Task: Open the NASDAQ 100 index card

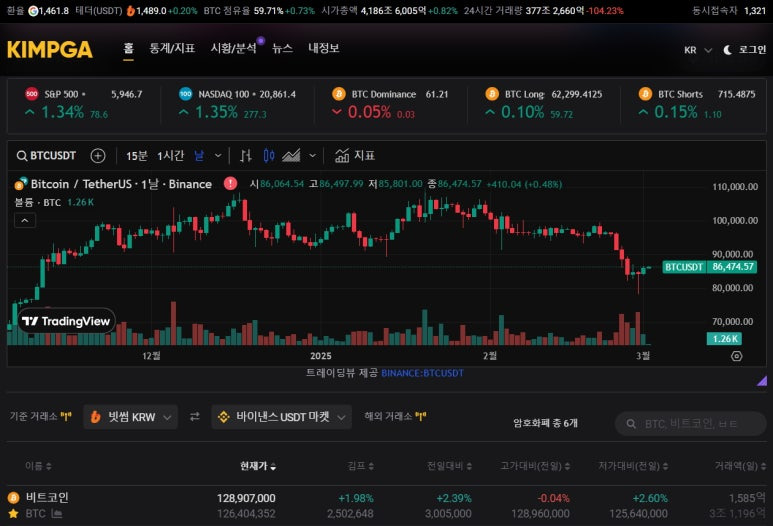Action: point(237,104)
